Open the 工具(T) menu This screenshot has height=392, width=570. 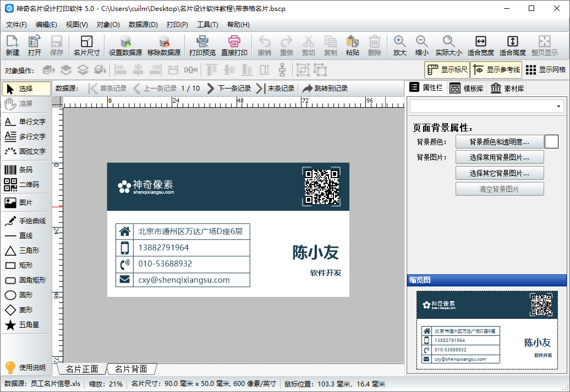pyautogui.click(x=207, y=25)
